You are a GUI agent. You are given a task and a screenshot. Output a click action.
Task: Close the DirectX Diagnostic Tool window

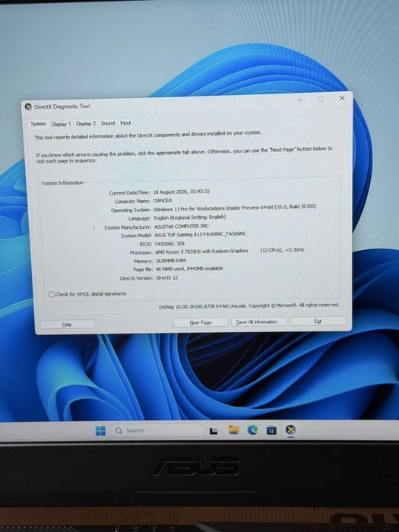[342, 98]
